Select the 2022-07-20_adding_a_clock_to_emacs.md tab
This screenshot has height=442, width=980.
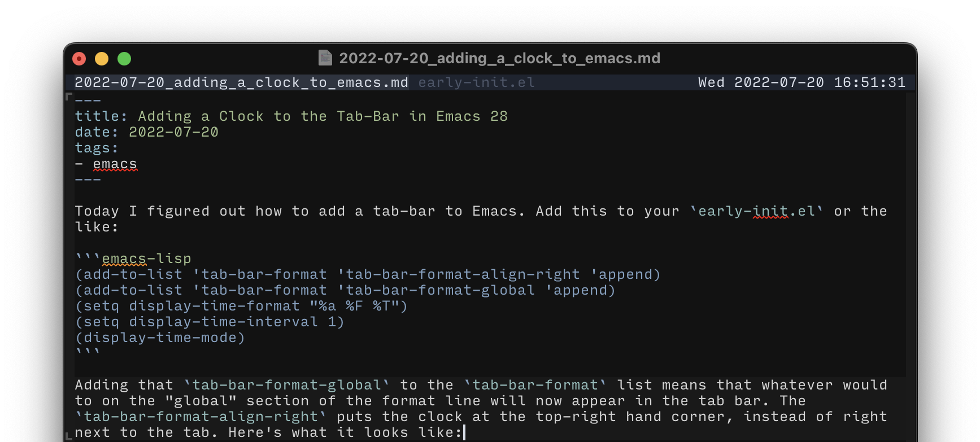coord(241,82)
